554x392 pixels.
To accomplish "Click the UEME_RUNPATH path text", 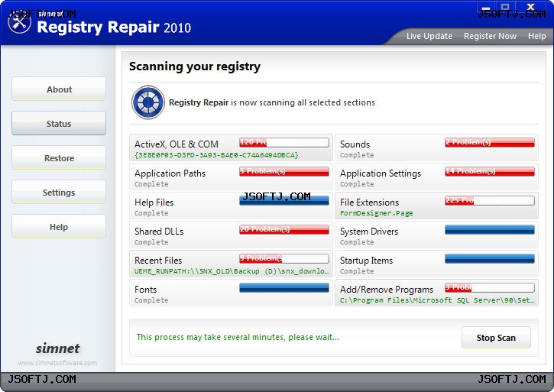I will (x=232, y=271).
